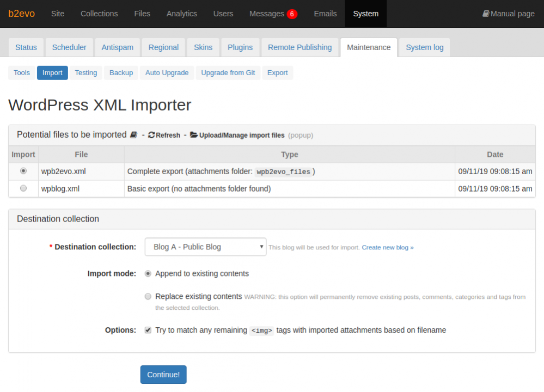Screen dimensions: 544x392
Task: Click the b2evo logo link
Action: pyautogui.click(x=22, y=14)
